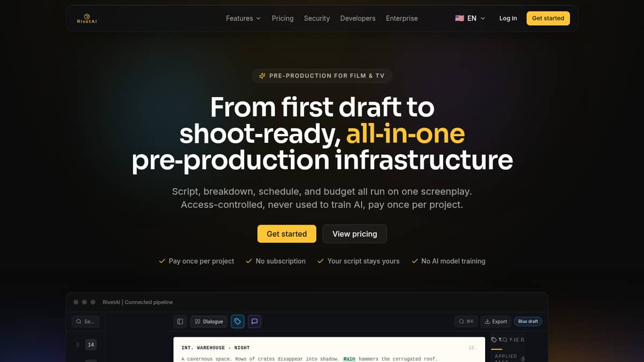This screenshot has width=644, height=362.
Task: Click the View pricing button
Action: 355,234
